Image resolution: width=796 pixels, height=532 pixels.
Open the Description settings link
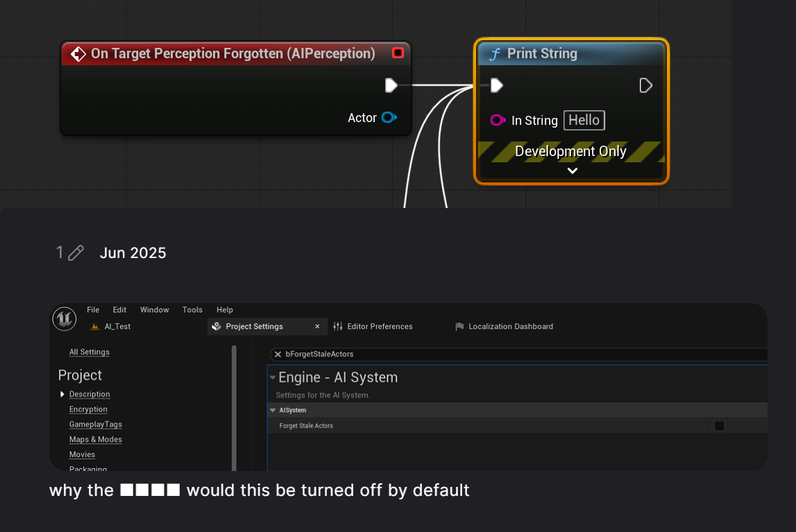tap(90, 394)
